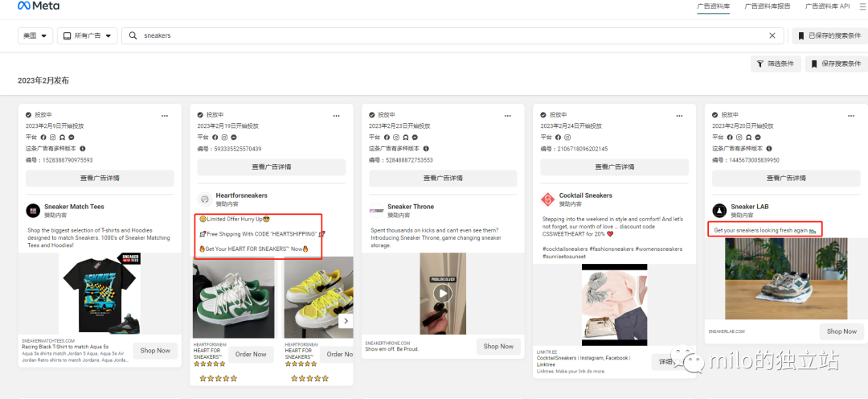Click Instagram platform icon on Sneaker Match Tees ad
The height and width of the screenshot is (399, 868).
pyautogui.click(x=53, y=138)
